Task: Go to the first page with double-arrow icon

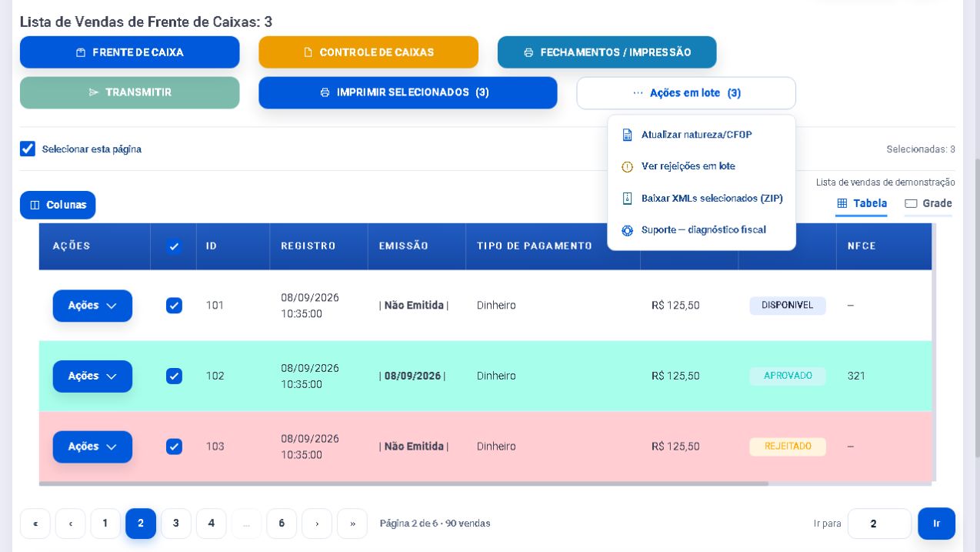Action: tap(35, 524)
